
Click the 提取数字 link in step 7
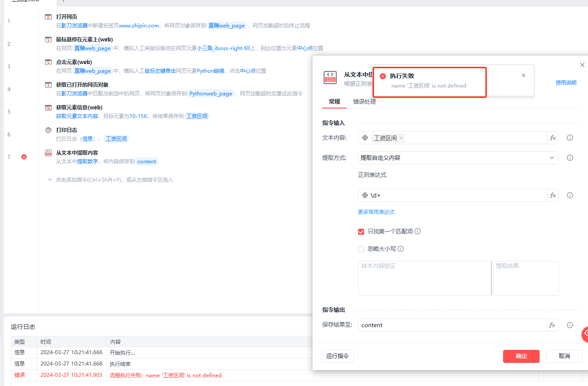[88, 162]
